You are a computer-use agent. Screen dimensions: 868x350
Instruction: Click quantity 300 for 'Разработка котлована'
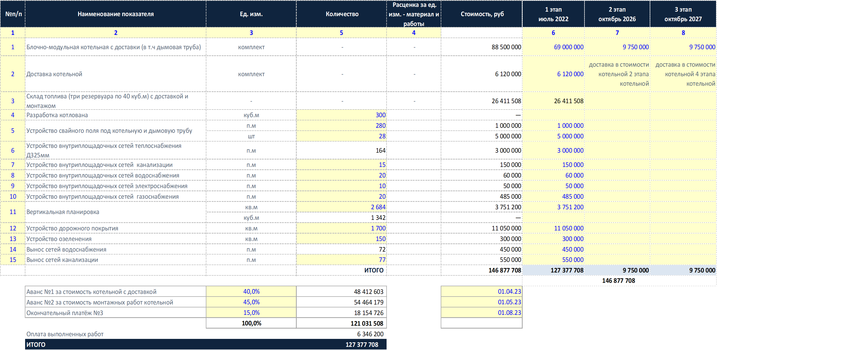[342, 115]
